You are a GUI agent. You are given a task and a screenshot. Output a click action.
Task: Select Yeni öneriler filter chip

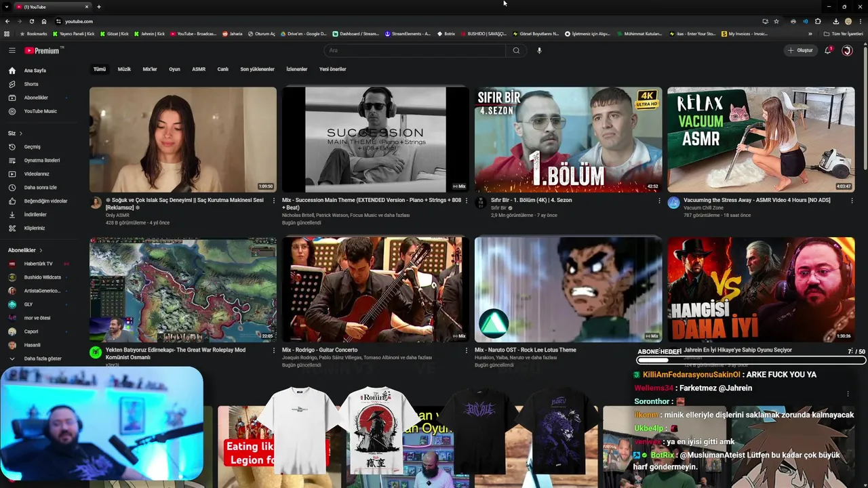(x=333, y=69)
